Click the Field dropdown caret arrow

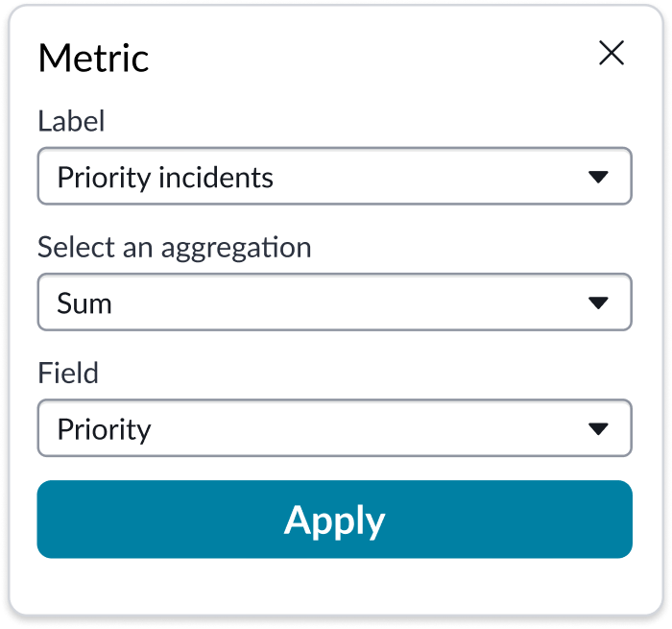click(598, 428)
